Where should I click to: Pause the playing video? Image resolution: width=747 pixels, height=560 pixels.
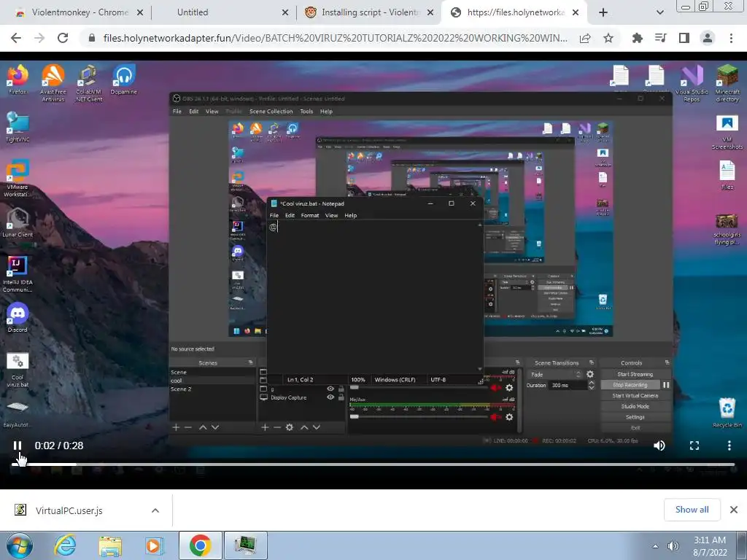(18, 446)
